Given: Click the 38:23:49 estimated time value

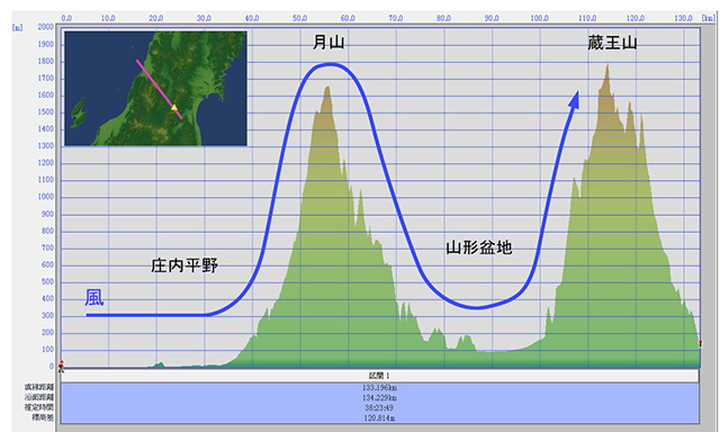Looking at the screenshot, I should point(380,408).
